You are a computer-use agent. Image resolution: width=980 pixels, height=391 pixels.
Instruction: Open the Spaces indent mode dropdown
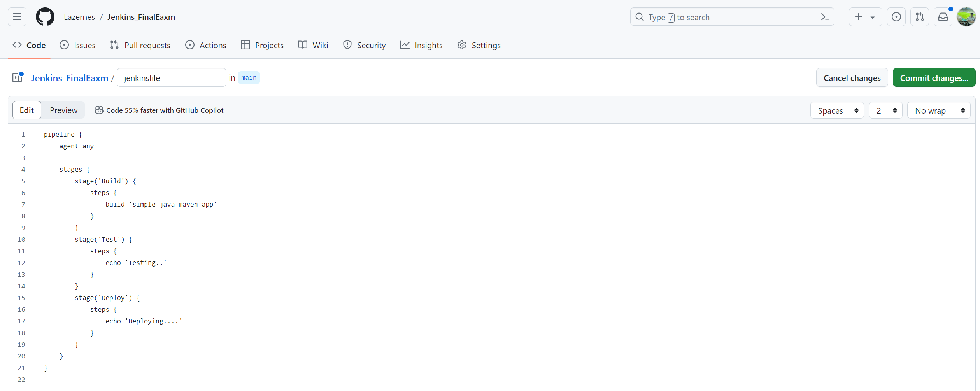click(837, 110)
